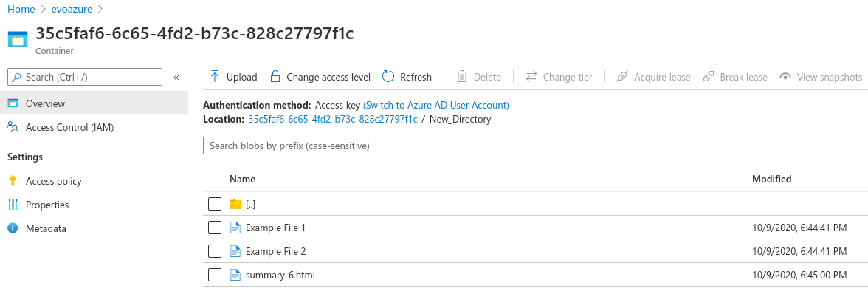Open the container link in Location path
868x294 pixels.
[333, 119]
